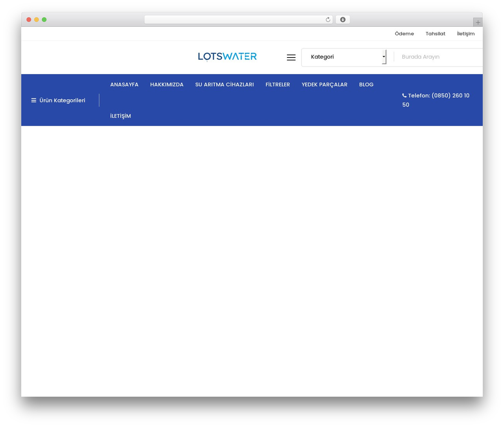Click the phone icon next to Telefon

click(x=404, y=95)
